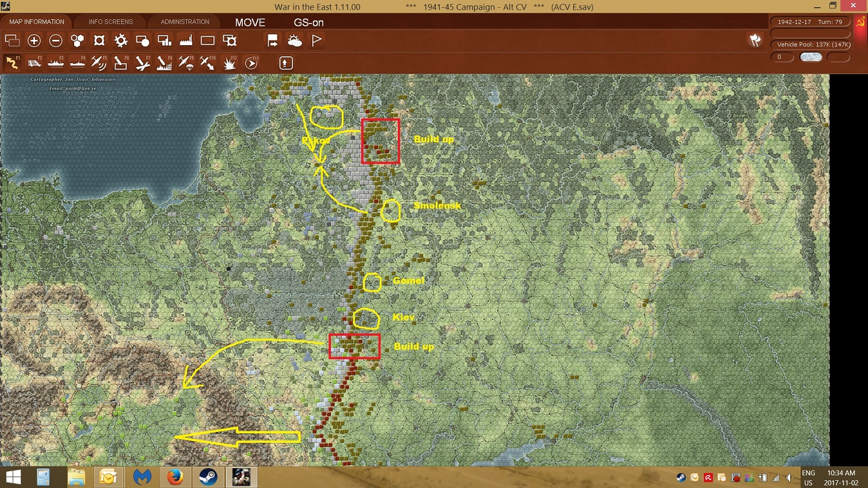The height and width of the screenshot is (488, 868).
Task: Open File Explorer from the taskbar
Action: pos(76,477)
